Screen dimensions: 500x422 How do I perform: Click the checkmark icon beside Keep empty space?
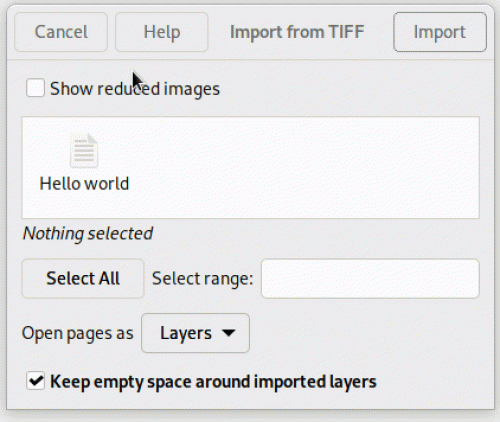(35, 381)
